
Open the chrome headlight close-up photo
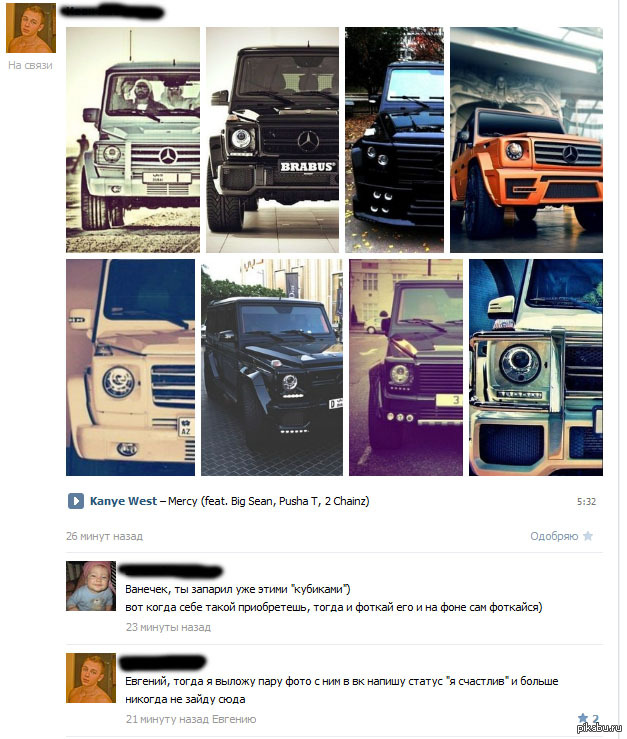pos(536,367)
